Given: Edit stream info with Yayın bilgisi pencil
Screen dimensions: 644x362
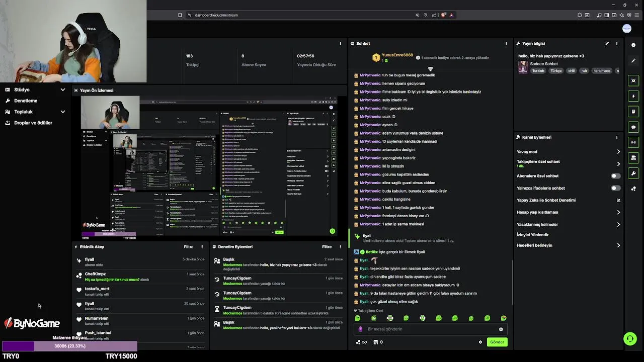Looking at the screenshot, I should [x=607, y=44].
